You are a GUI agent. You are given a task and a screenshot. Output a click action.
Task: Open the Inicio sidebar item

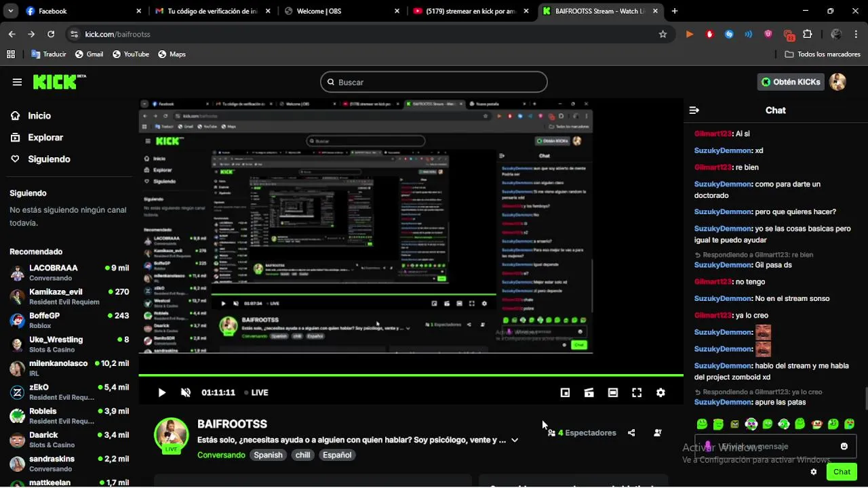39,116
